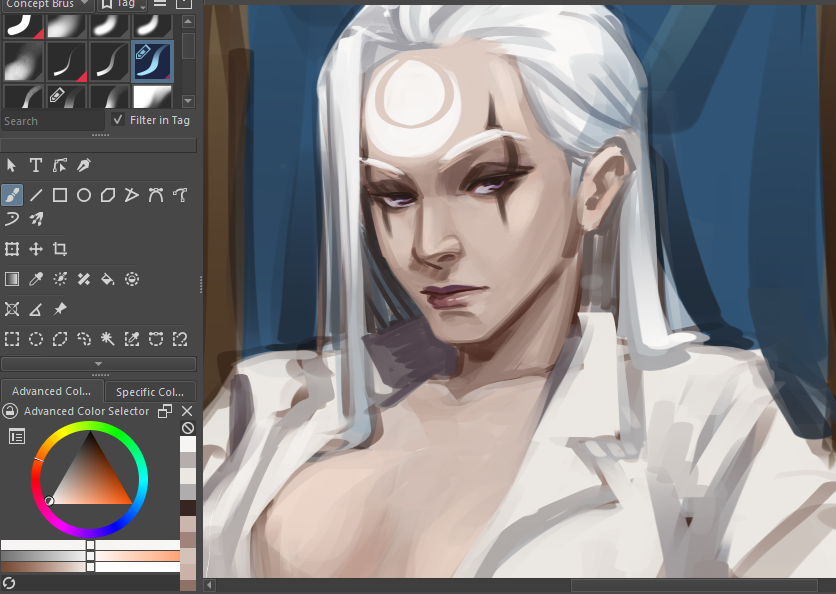
Task: Click inside the color triangle selector
Action: [91, 480]
